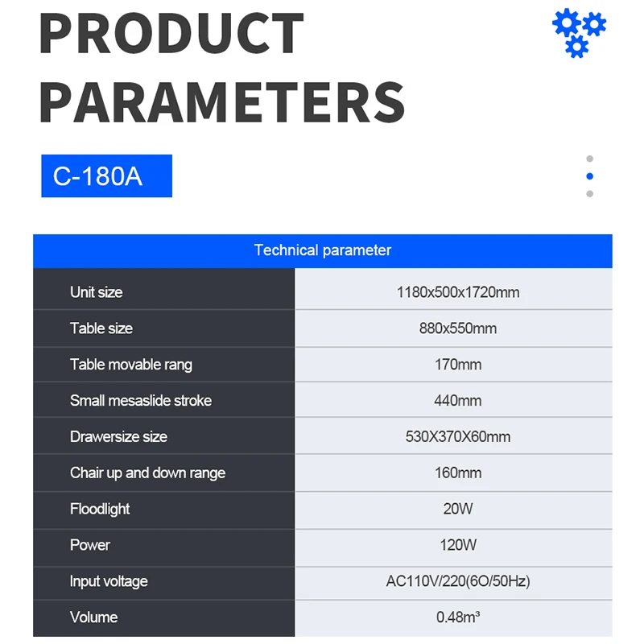The image size is (644, 644).
Task: Select the Table size row label
Action: tap(101, 328)
